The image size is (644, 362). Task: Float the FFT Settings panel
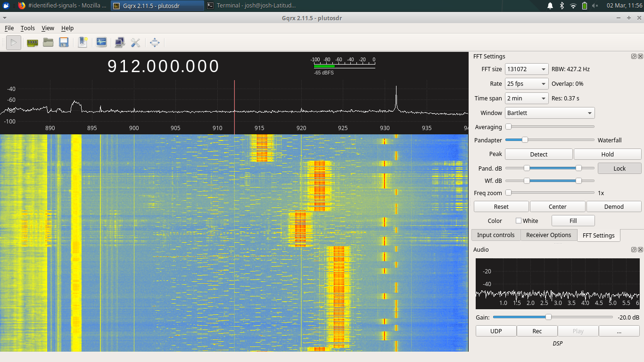634,56
